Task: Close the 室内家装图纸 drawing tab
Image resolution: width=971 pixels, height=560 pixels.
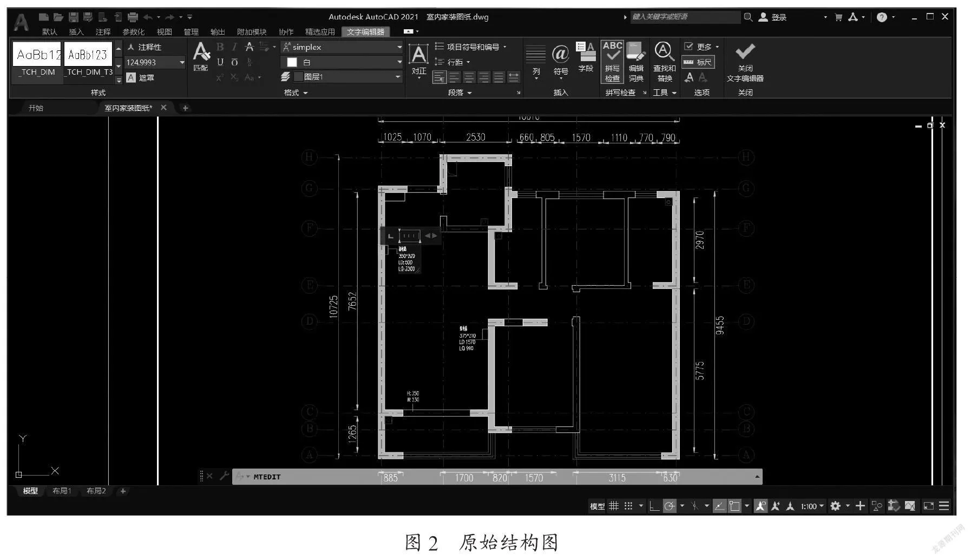Action: point(163,108)
